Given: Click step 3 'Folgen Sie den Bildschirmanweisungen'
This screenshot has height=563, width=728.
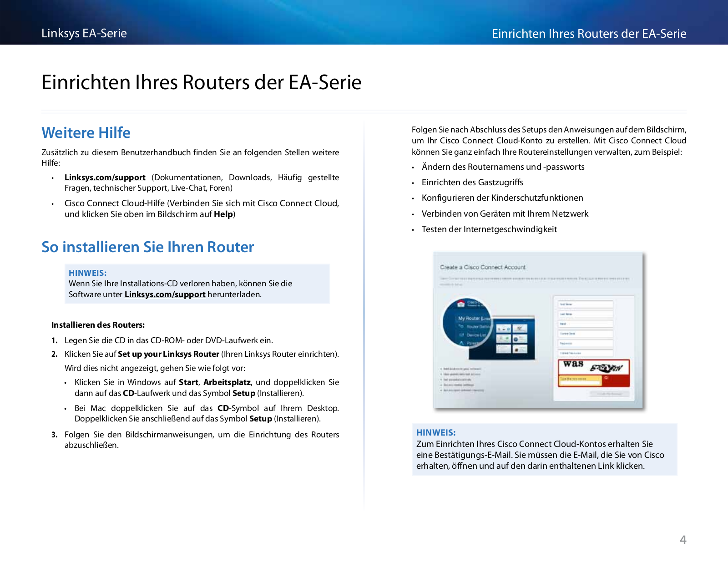Looking at the screenshot, I should point(202,440).
